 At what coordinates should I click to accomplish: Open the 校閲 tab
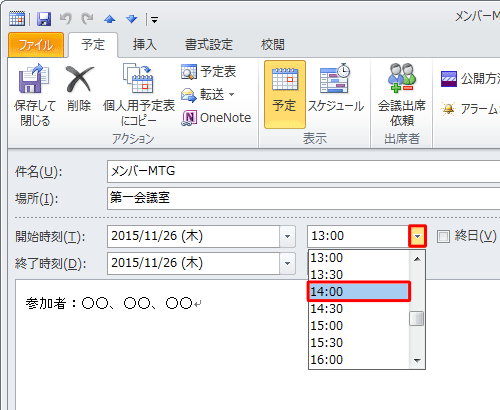pos(273,45)
